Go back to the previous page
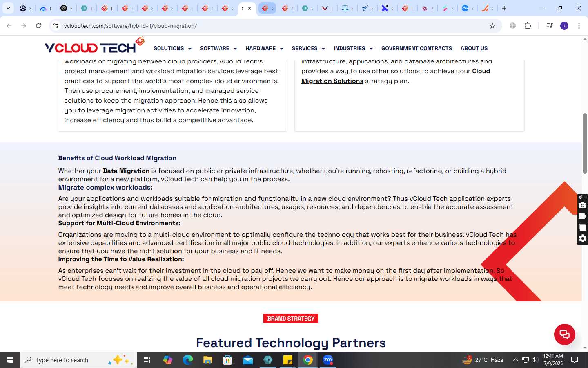 [x=9, y=26]
